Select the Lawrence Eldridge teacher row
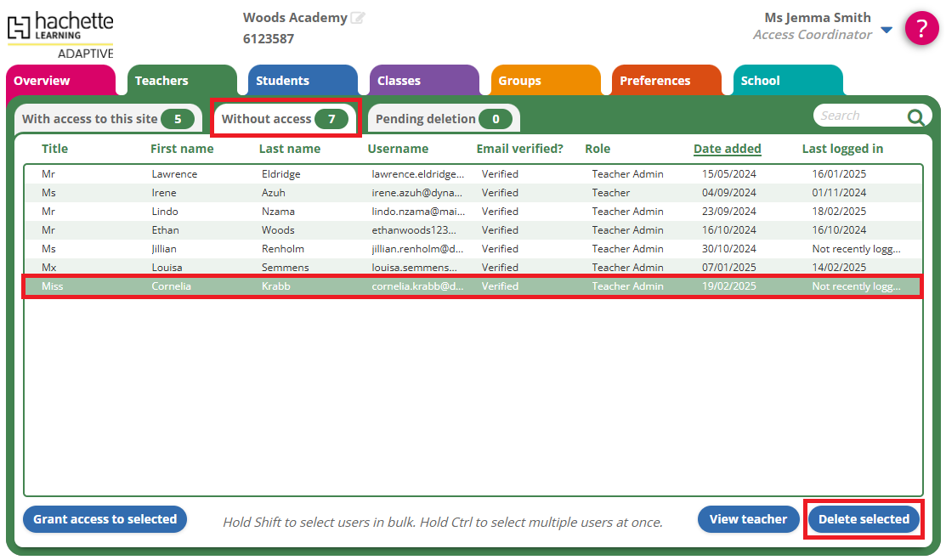 pyautogui.click(x=472, y=174)
